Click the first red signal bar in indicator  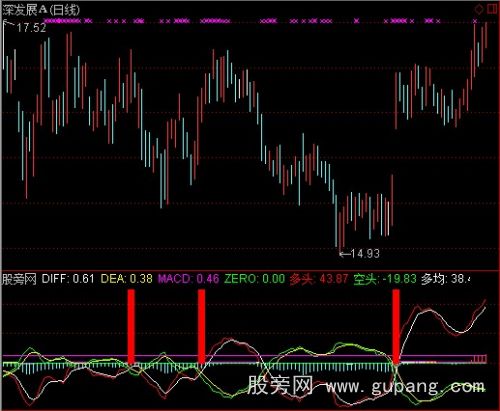(131, 327)
